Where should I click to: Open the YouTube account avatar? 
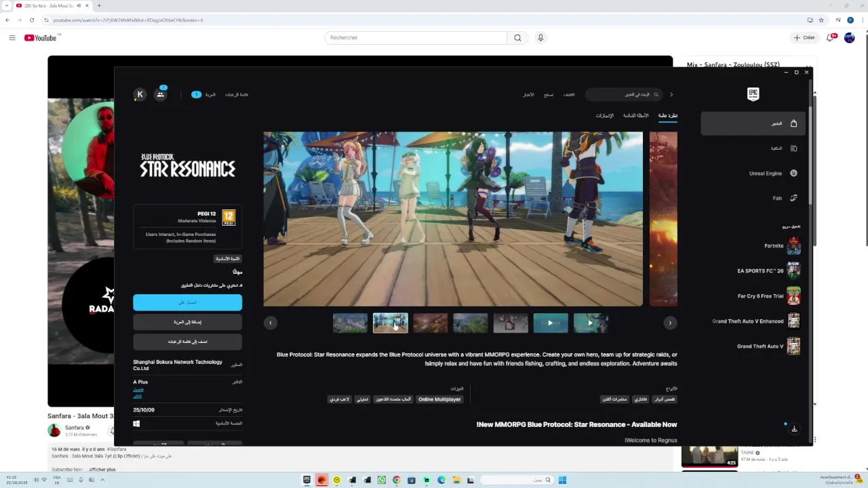click(x=850, y=38)
